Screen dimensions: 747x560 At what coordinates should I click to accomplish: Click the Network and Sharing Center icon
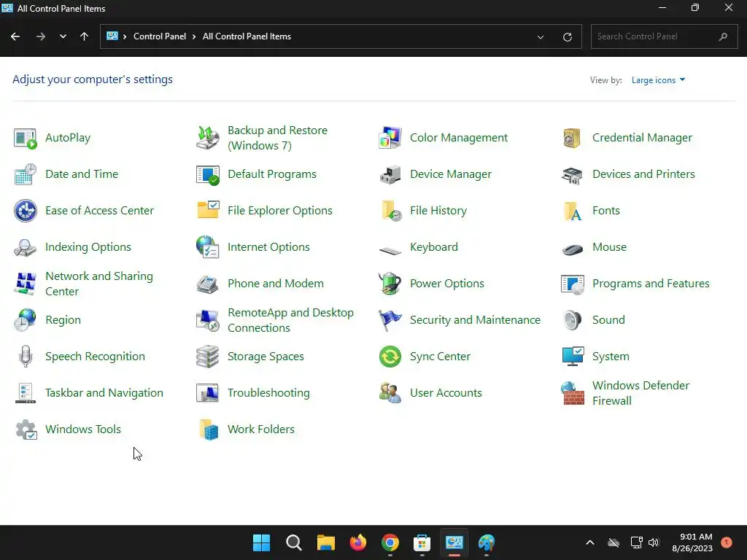point(26,284)
